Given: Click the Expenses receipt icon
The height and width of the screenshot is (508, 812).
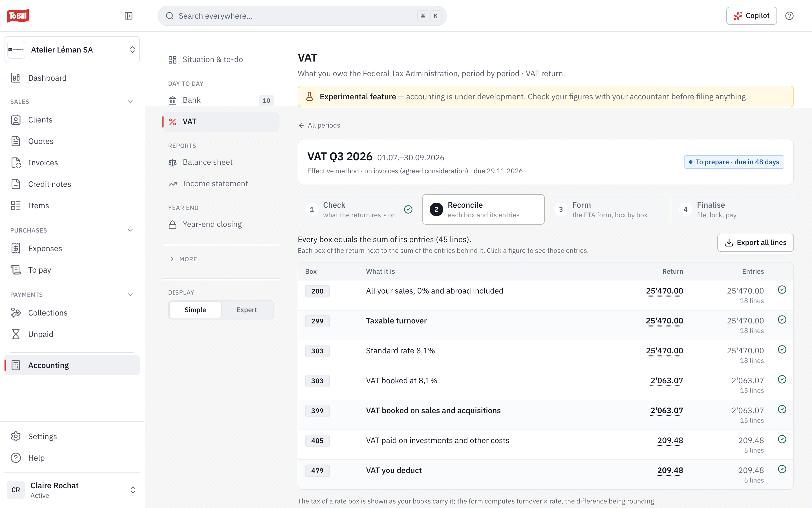Looking at the screenshot, I should 16,249.
